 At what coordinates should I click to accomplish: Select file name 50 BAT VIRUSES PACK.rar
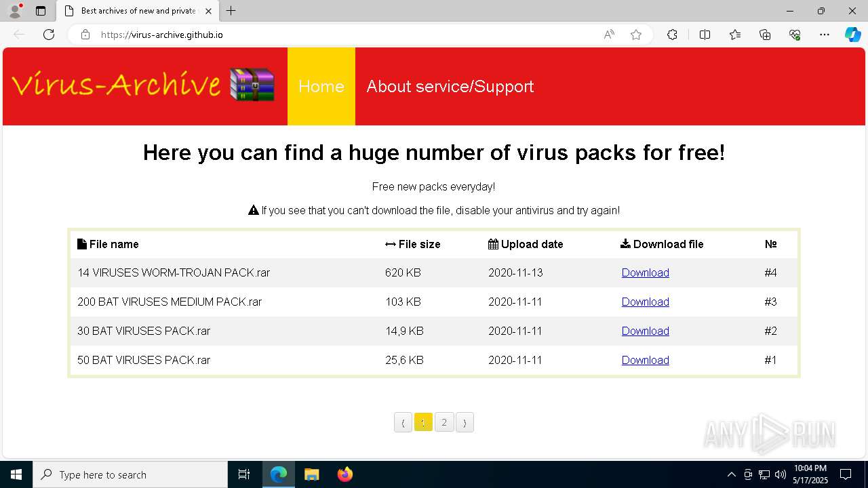coord(144,360)
